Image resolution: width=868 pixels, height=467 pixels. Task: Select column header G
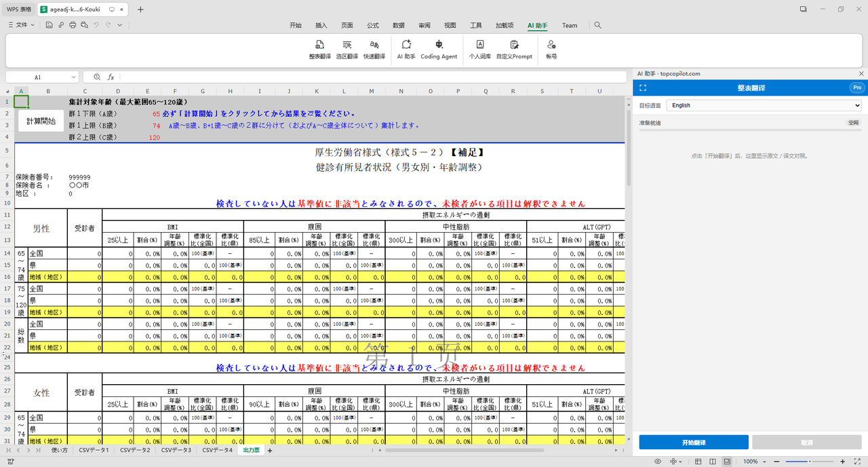pos(202,91)
